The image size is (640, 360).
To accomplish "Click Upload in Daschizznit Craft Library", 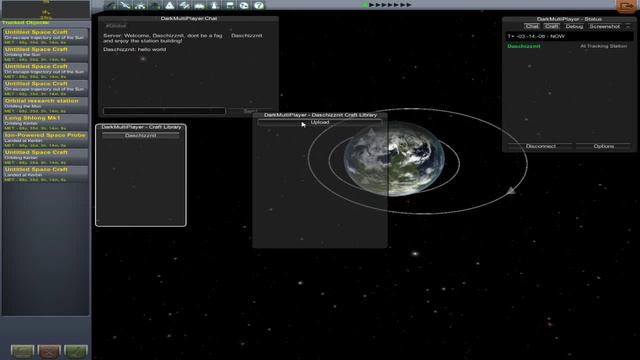I will coord(320,122).
